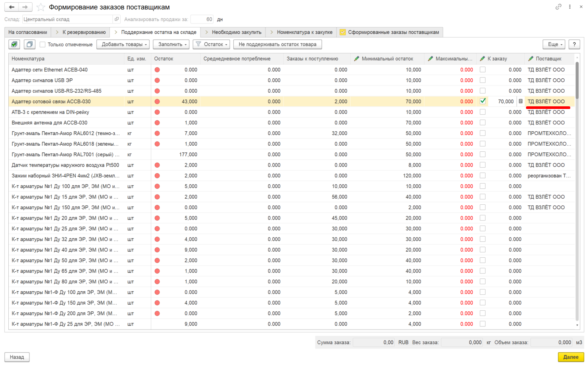Open the Остаток filter dropdown
588x367 pixels.
point(212,44)
